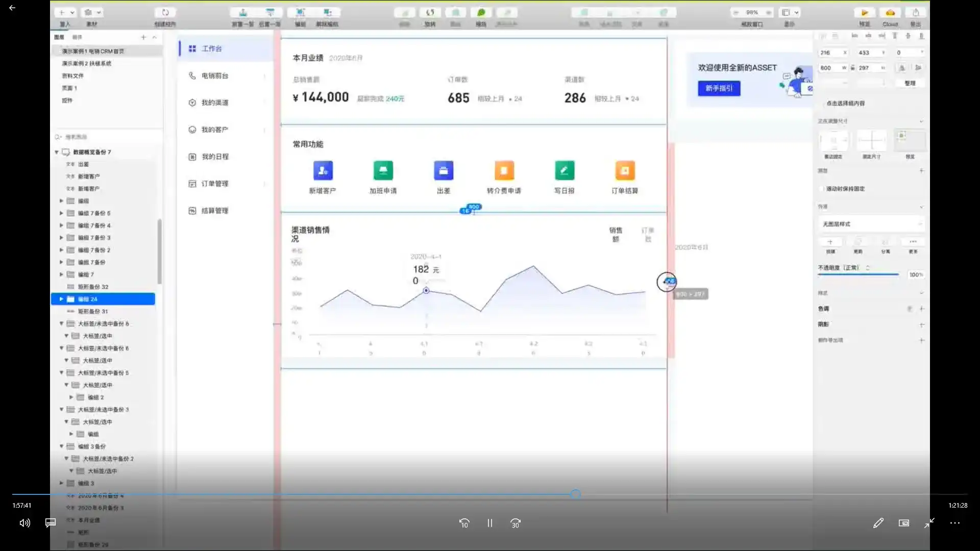This screenshot has height=551, width=980.
Task: Toggle the video volume speaker icon
Action: point(24,523)
